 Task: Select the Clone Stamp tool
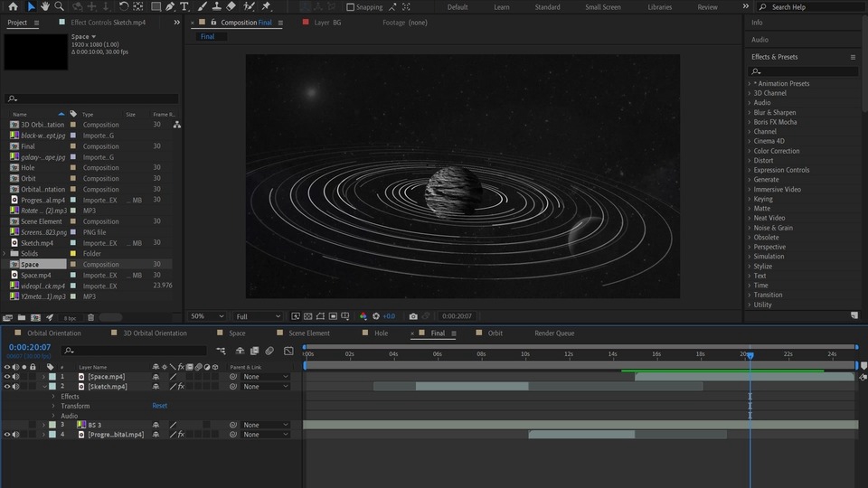point(215,6)
